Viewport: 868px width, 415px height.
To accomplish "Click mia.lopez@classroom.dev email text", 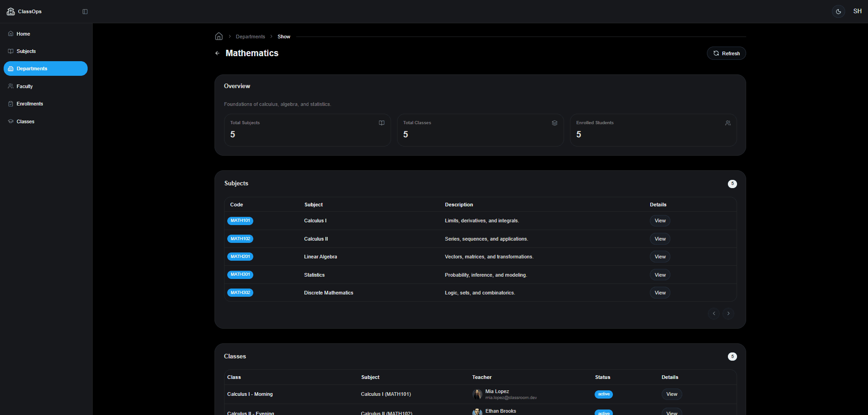I will [511, 398].
